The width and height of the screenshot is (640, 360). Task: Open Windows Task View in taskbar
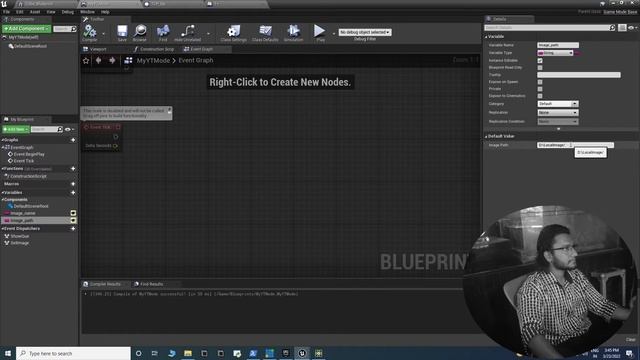(155, 353)
